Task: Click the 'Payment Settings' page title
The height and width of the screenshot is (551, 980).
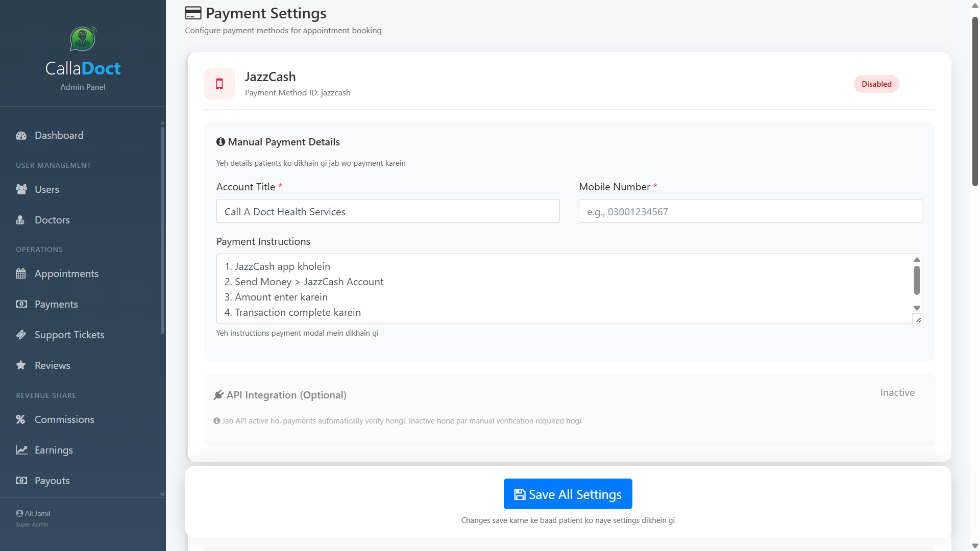Action: point(266,13)
